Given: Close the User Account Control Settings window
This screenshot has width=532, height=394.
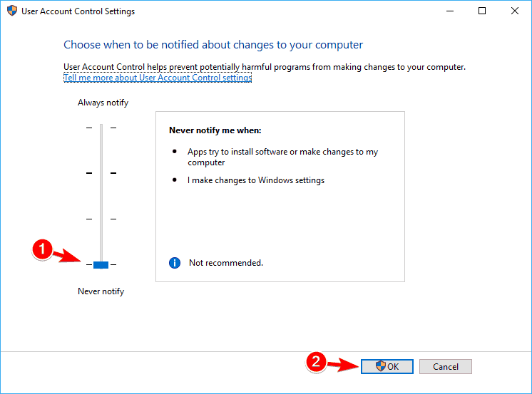Looking at the screenshot, I should pyautogui.click(x=515, y=11).
